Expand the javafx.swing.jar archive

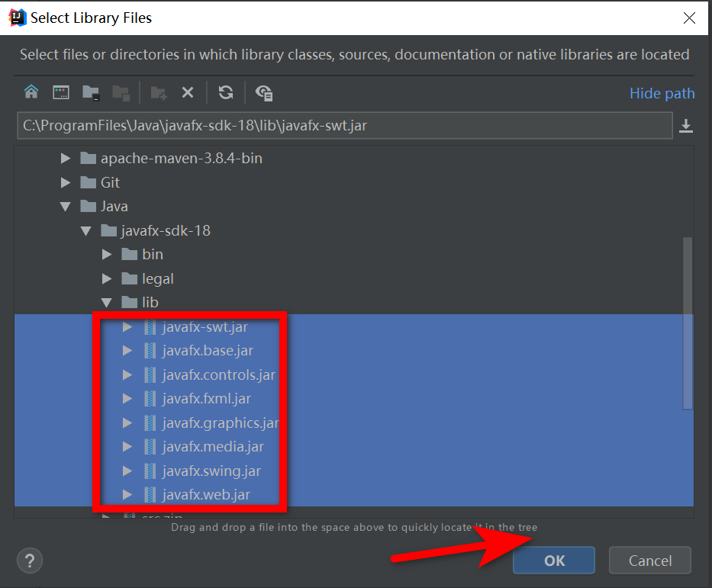[127, 471]
